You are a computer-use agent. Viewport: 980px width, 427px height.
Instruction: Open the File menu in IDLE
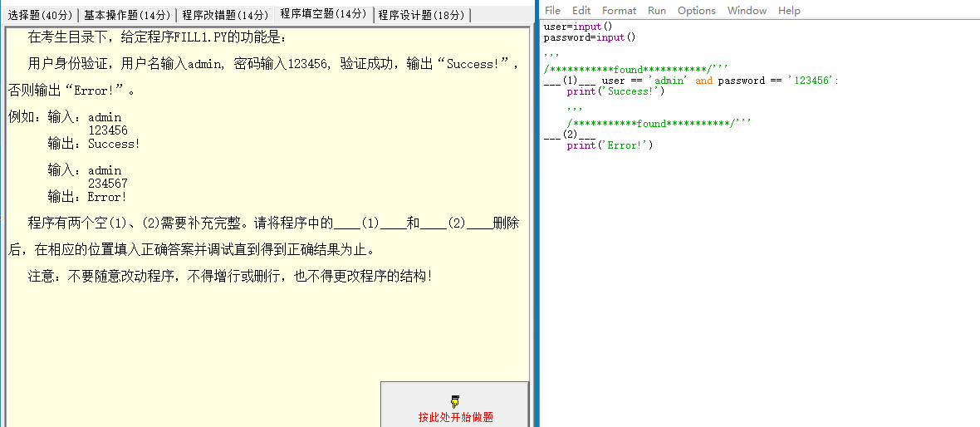click(552, 11)
